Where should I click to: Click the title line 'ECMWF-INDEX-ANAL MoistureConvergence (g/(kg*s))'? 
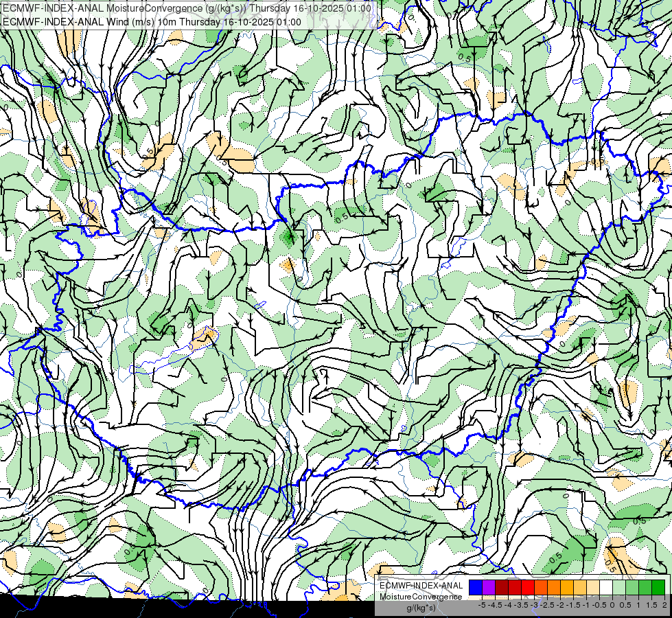pos(125,8)
